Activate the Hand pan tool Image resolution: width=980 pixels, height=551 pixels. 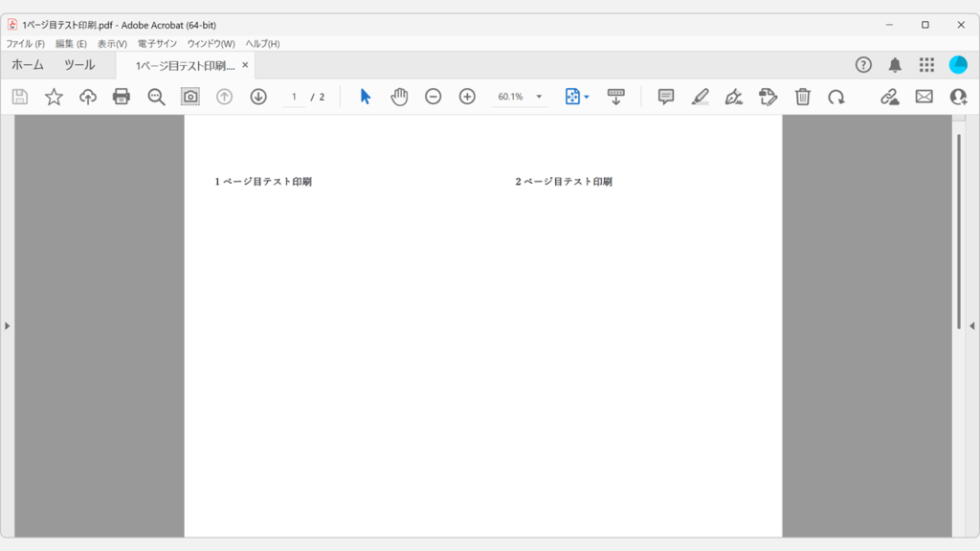click(x=399, y=97)
